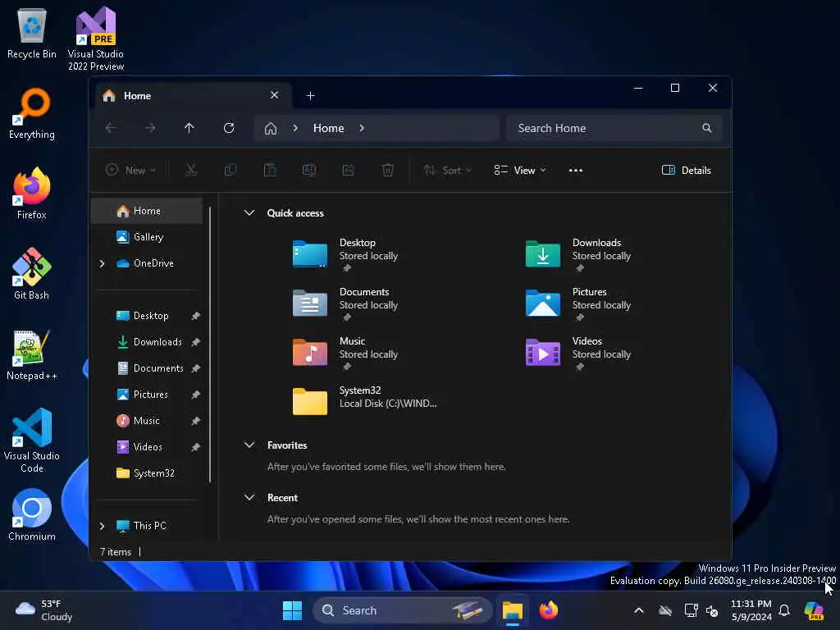Select Visual Studio 2022 Preview desktop icon
840x630 pixels.
point(96,39)
